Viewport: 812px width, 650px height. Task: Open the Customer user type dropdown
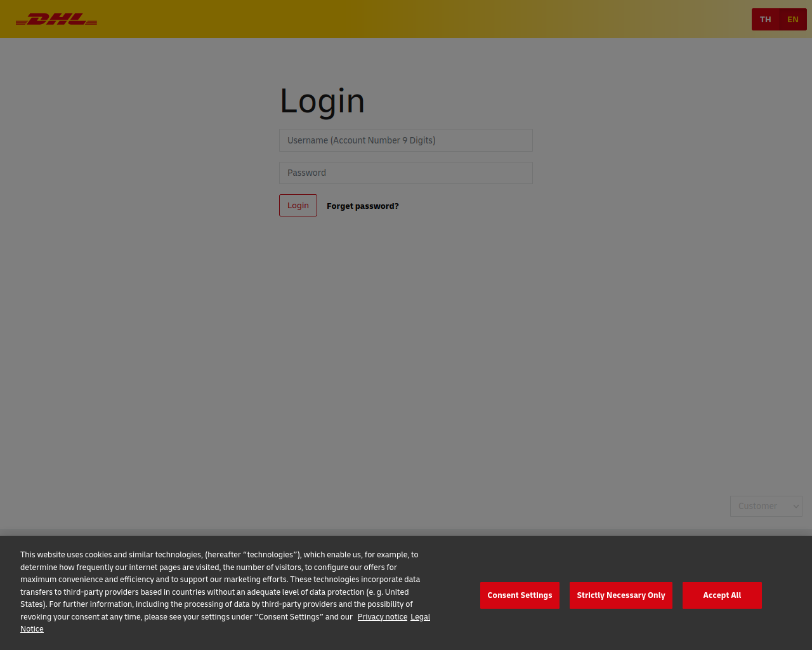766,506
